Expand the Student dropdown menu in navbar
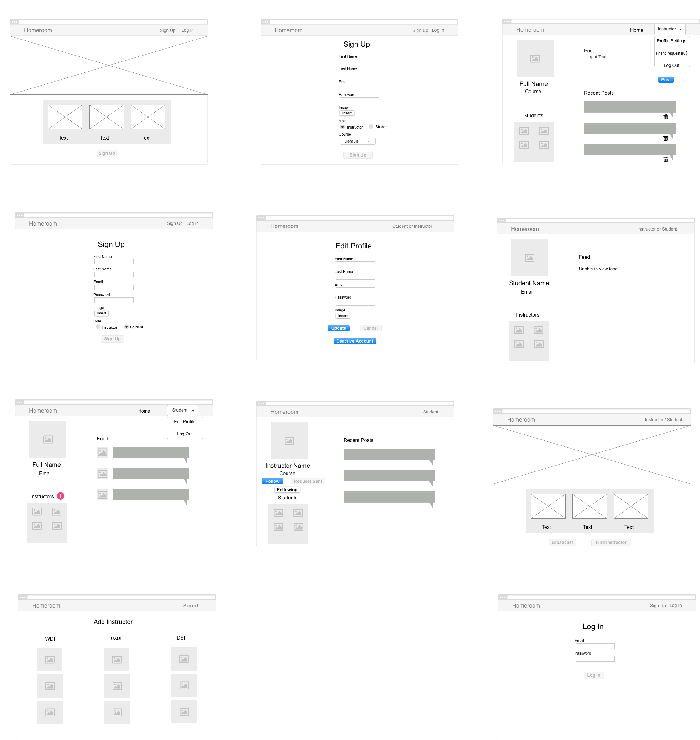The image size is (700, 740). [184, 409]
